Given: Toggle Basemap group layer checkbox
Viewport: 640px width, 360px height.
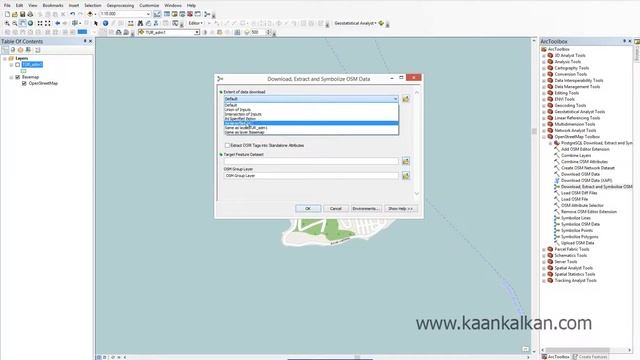Looking at the screenshot, I should coord(18,77).
